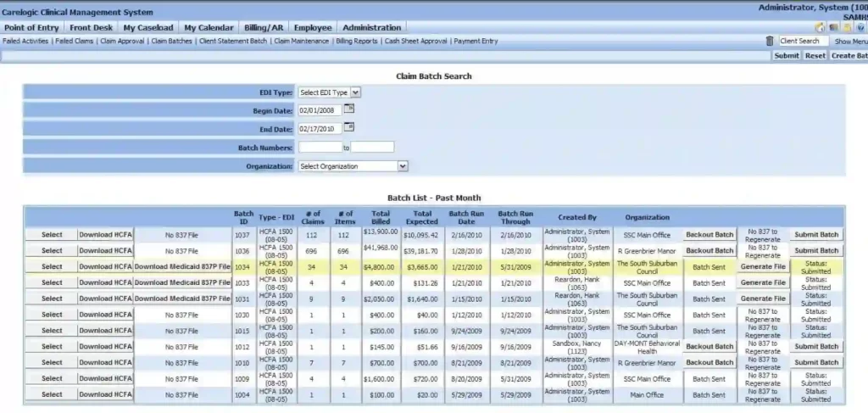Screen dimensions: 868x413
Task: Open the End Date calendar picker icon
Action: 348,126
